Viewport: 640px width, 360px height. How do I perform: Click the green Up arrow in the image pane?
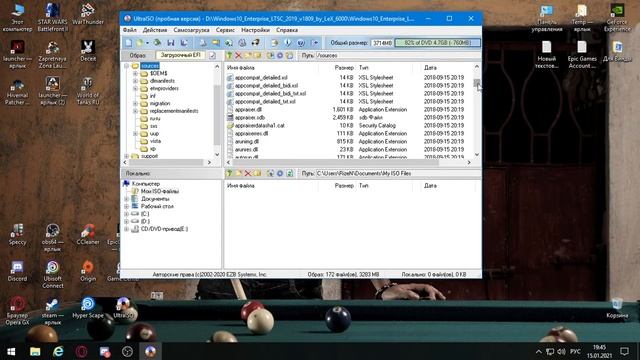229,56
